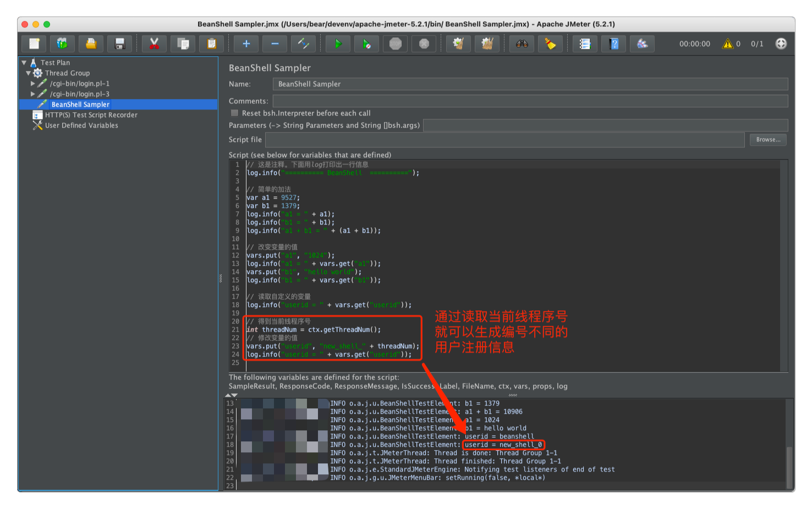This screenshot has height=509, width=812.
Task: Click the remote engine status icon
Action: pos(781,43)
